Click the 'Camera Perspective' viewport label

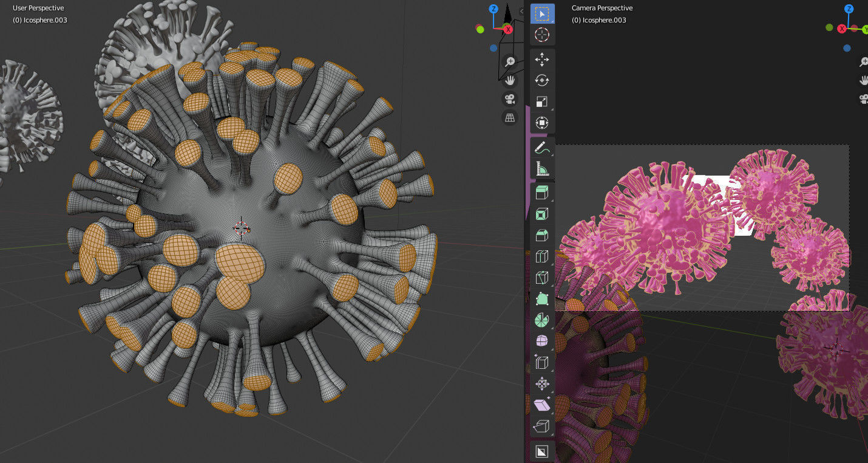(602, 8)
